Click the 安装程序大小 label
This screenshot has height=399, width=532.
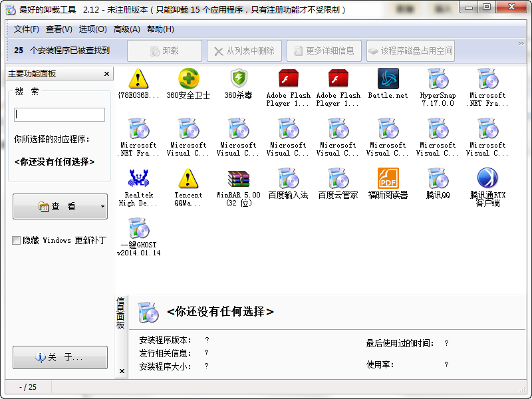pos(165,366)
